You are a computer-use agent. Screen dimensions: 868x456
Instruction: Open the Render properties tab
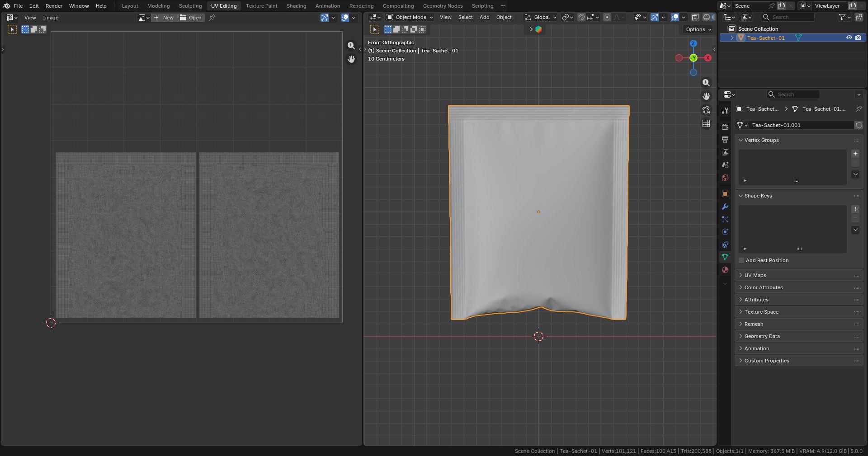[725, 127]
